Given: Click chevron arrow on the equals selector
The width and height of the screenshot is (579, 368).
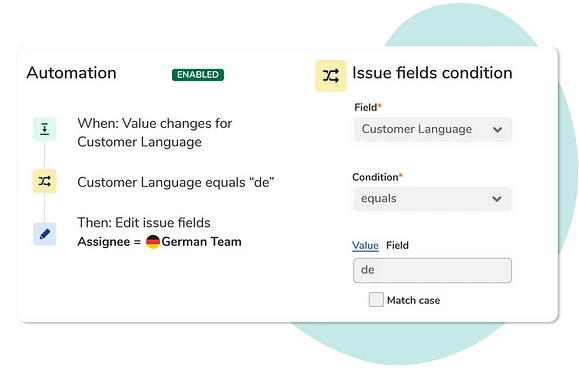Looking at the screenshot, I should [x=497, y=199].
